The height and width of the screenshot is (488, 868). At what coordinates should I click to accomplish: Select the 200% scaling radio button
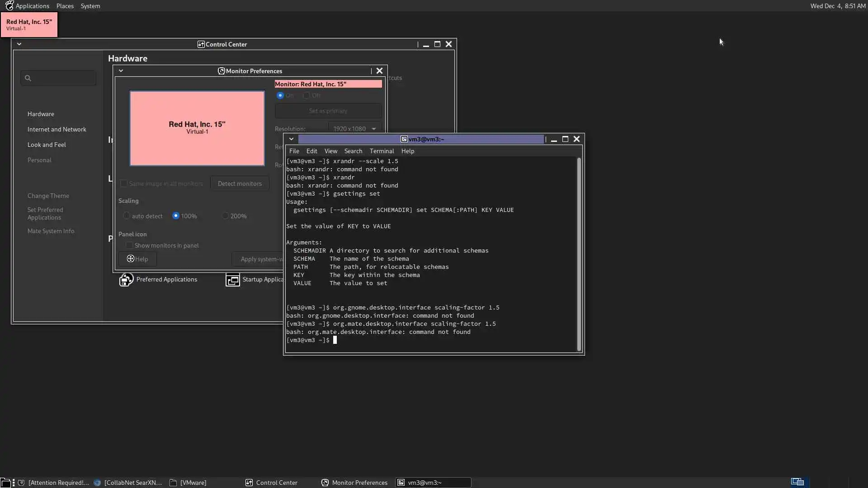pyautogui.click(x=226, y=216)
